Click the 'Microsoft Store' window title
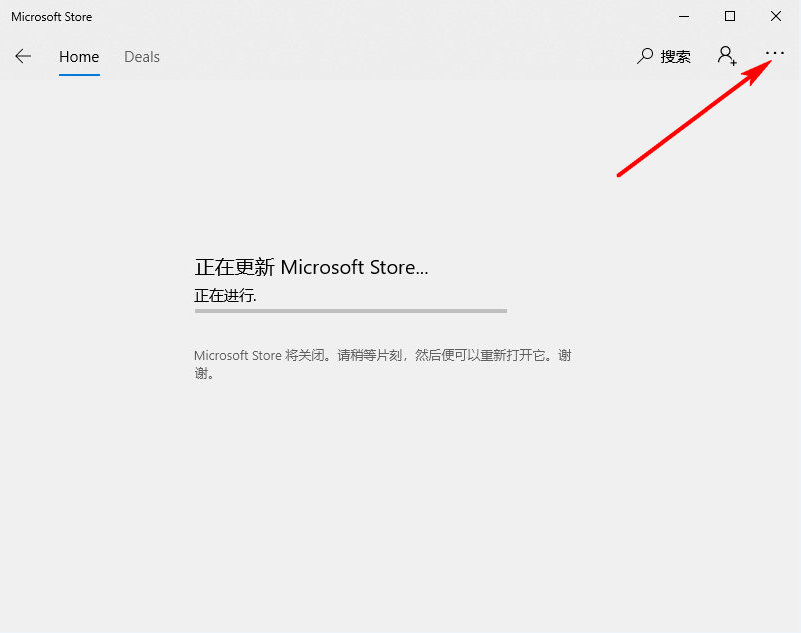The height and width of the screenshot is (633, 801). tap(52, 17)
